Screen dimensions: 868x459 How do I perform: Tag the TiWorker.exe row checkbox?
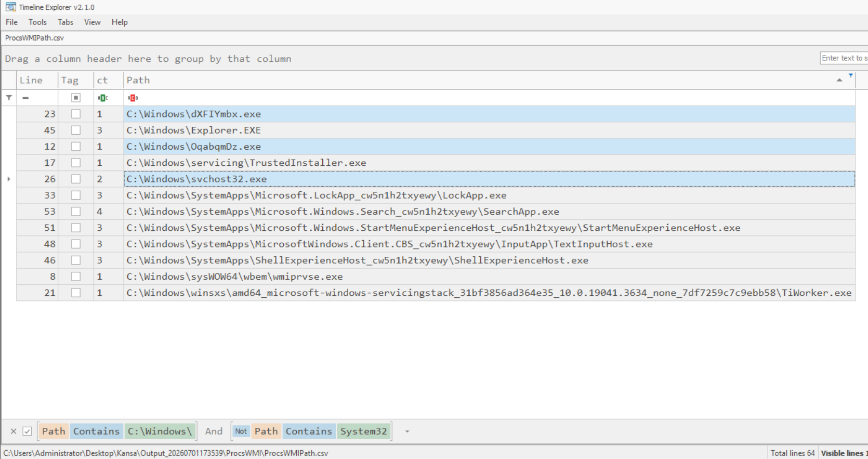click(76, 293)
